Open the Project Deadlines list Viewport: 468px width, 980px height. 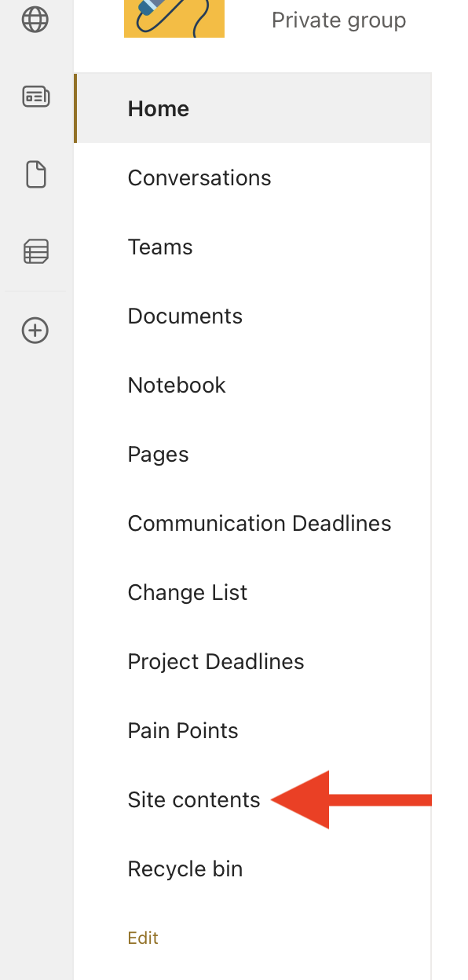(215, 661)
